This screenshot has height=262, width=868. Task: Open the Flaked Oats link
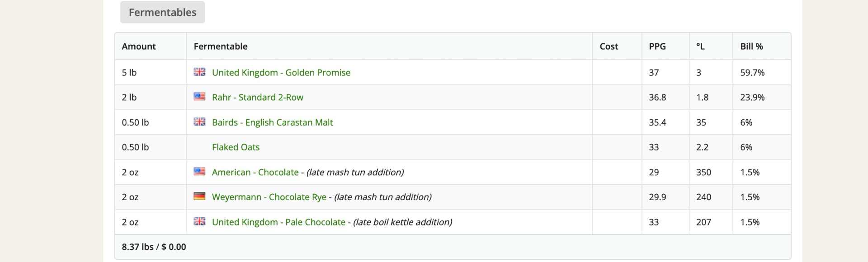(x=236, y=147)
